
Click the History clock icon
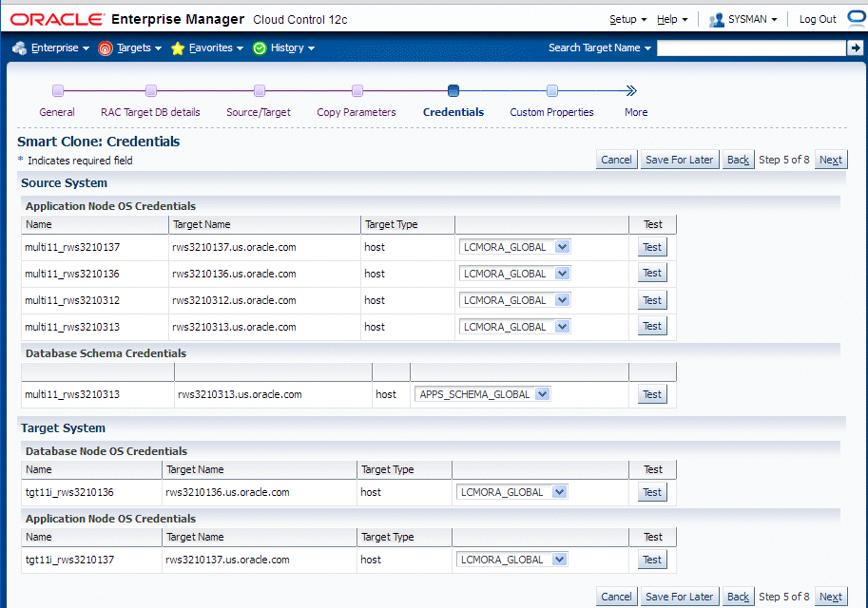coord(260,48)
